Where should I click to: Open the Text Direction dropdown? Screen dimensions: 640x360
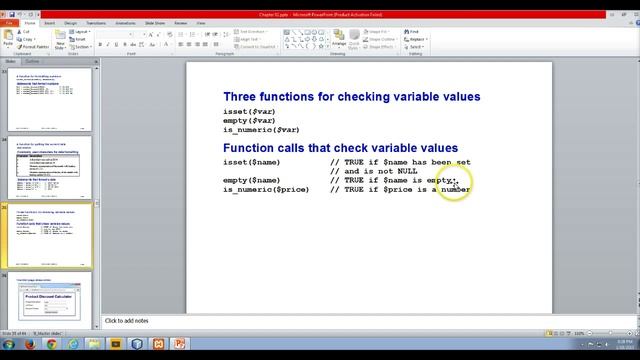click(251, 31)
